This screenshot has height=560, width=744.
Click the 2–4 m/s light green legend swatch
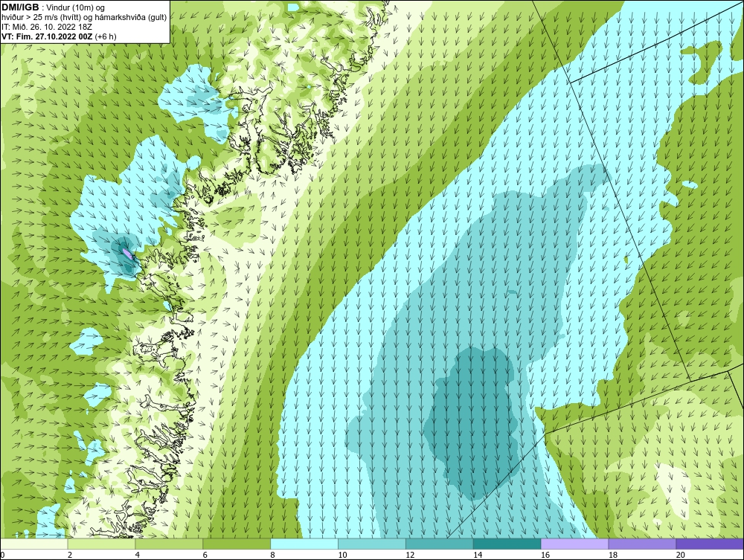101,544
